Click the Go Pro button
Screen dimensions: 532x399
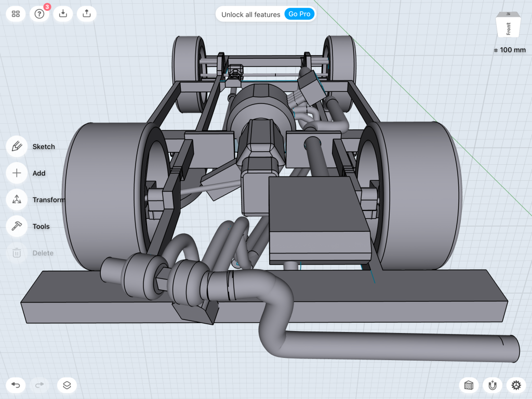click(x=299, y=14)
